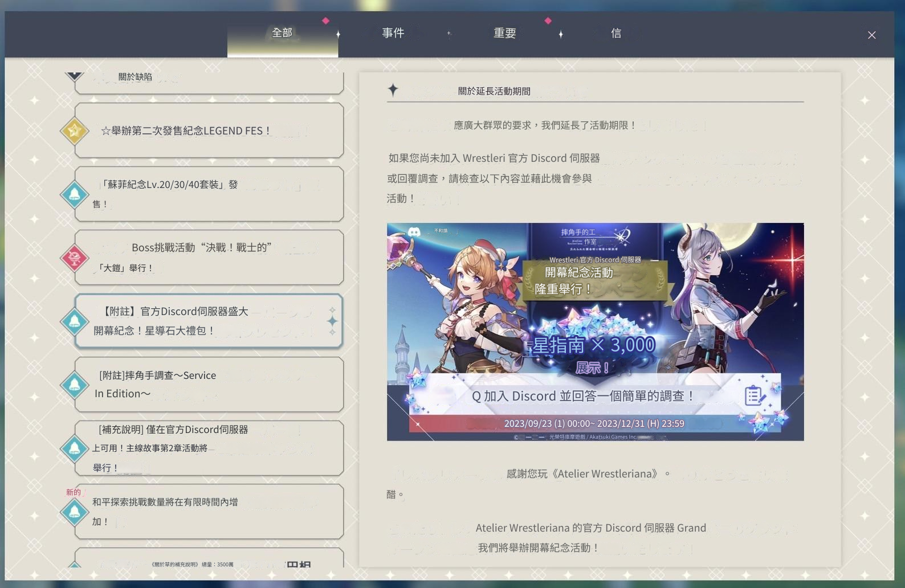Close the notice window with X

(871, 35)
